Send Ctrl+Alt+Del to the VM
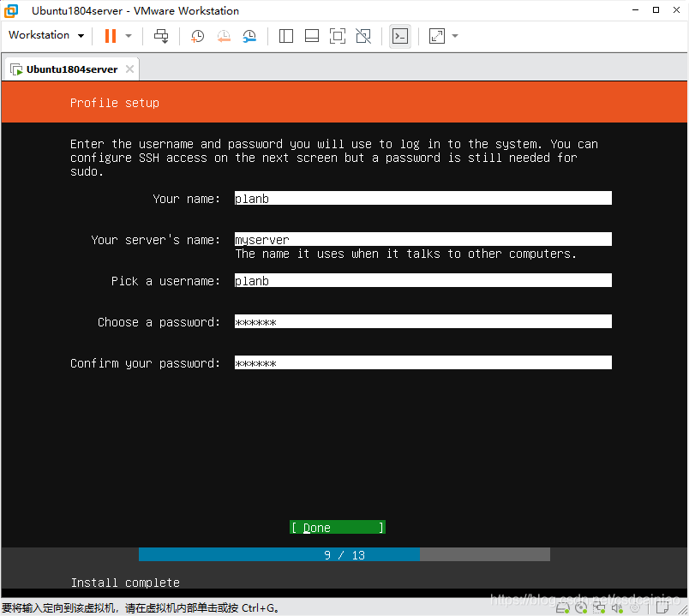The image size is (689, 616). tap(161, 36)
